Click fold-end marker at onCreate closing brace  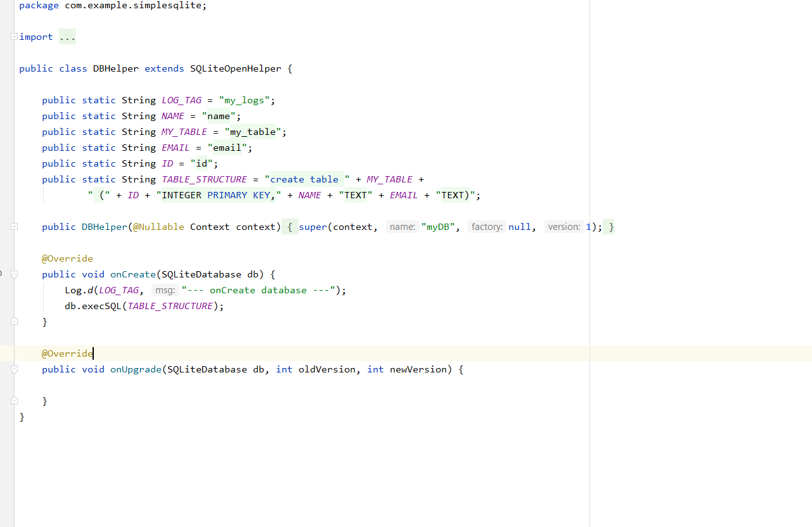tap(14, 322)
